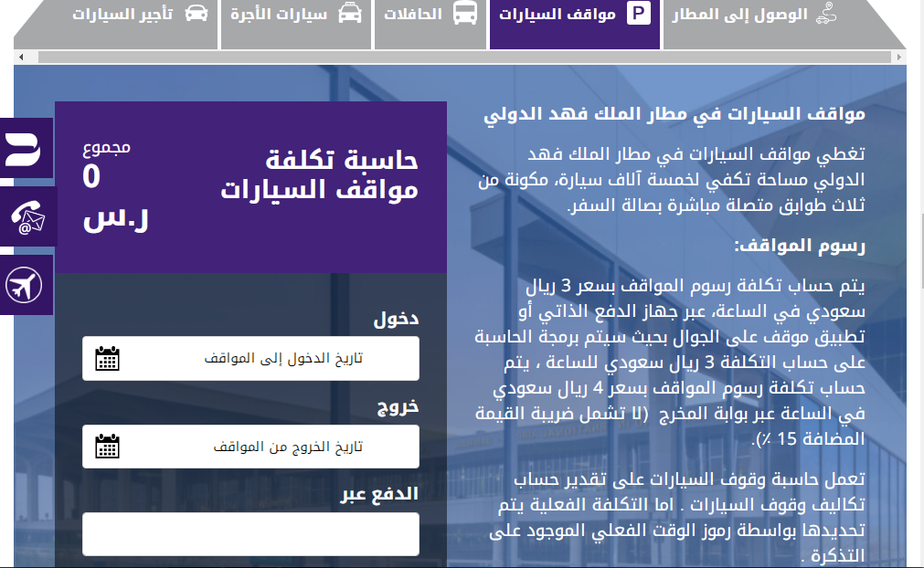Click the tab strip right scroll arrow
924x568 pixels.
tap(899, 58)
